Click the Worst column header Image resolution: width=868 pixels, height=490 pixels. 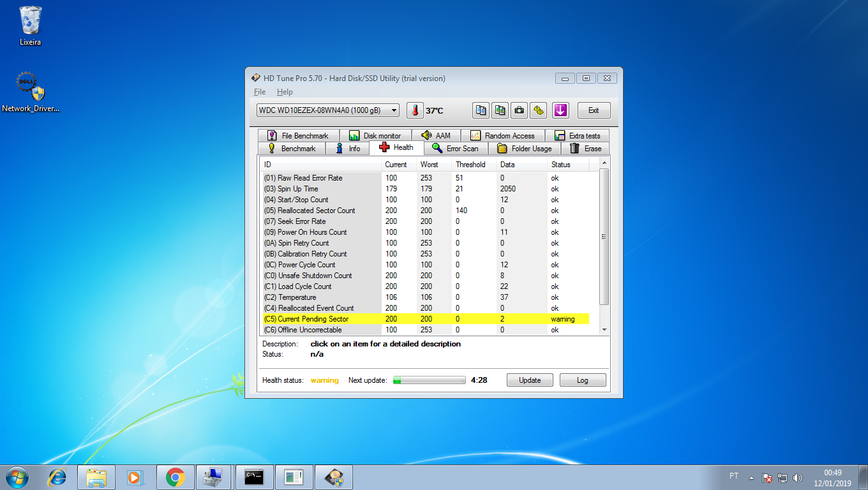[434, 165]
